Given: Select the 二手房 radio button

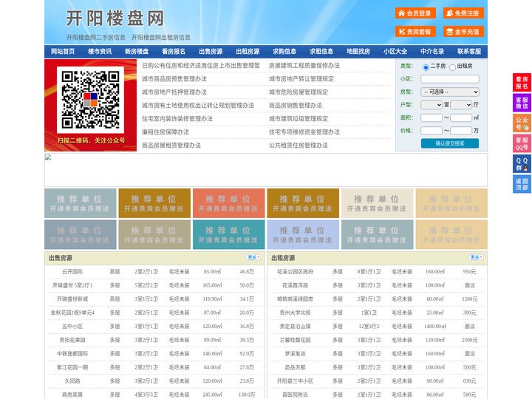Looking at the screenshot, I should [x=426, y=67].
